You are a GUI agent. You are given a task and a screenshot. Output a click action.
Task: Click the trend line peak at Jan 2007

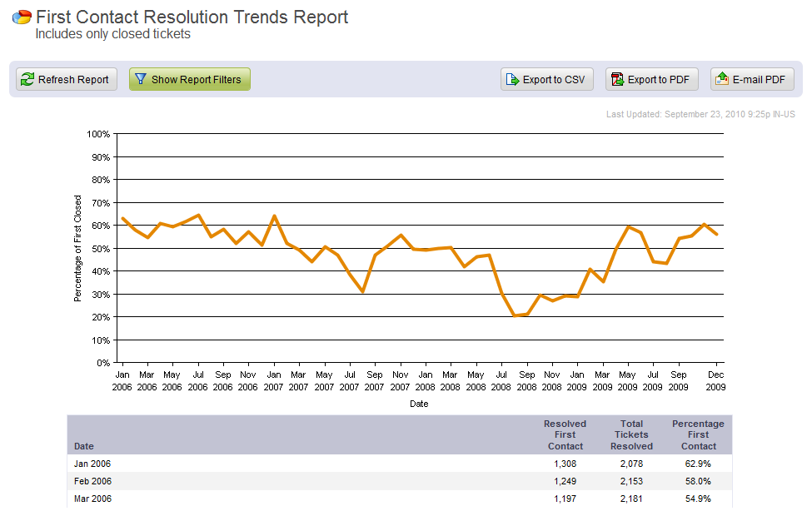(x=274, y=216)
